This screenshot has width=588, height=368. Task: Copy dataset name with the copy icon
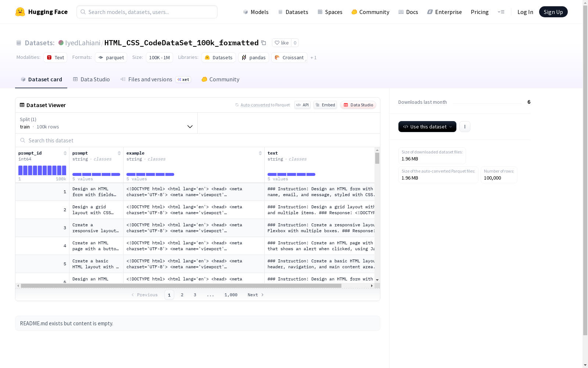click(263, 43)
